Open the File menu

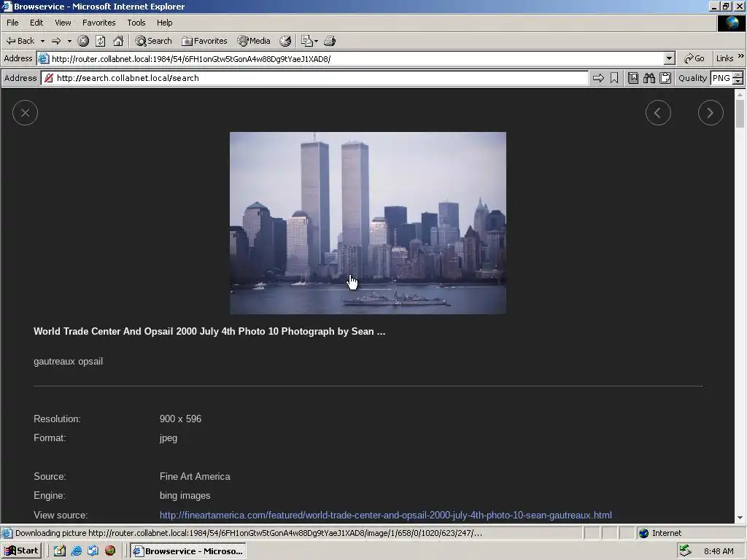(12, 23)
